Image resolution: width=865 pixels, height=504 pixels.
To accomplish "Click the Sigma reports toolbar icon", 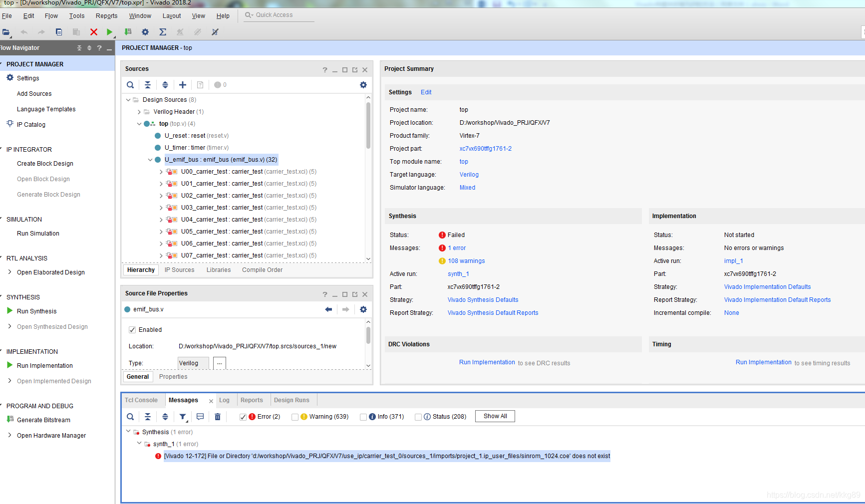I will click(163, 32).
